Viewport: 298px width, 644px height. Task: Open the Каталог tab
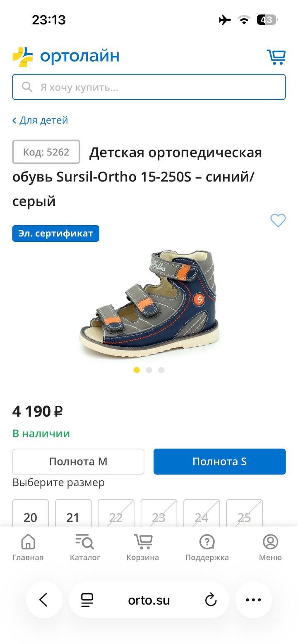pyautogui.click(x=85, y=547)
